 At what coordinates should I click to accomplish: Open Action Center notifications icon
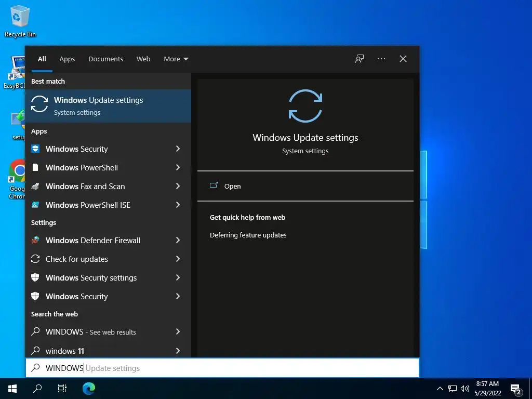pyautogui.click(x=516, y=390)
